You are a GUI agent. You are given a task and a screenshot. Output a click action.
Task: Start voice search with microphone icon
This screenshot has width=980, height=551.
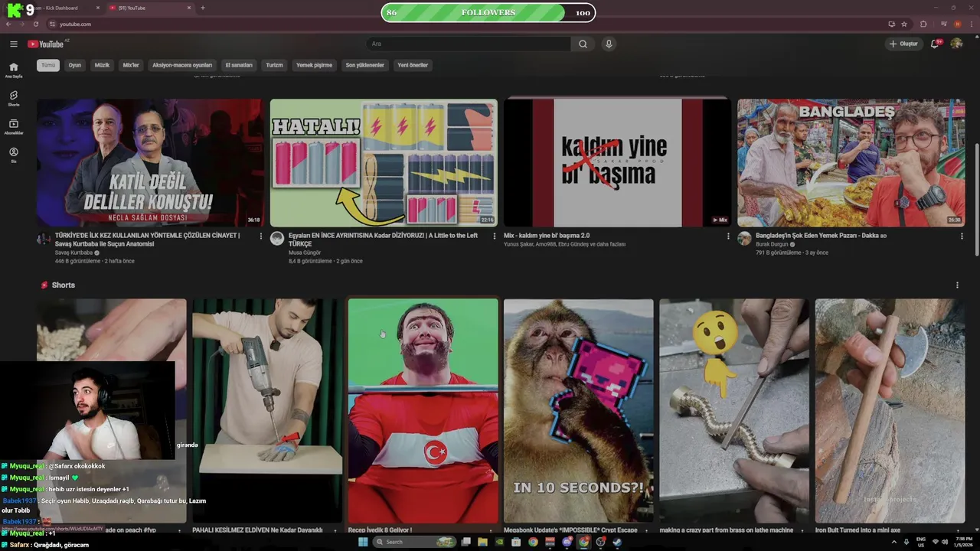[609, 44]
